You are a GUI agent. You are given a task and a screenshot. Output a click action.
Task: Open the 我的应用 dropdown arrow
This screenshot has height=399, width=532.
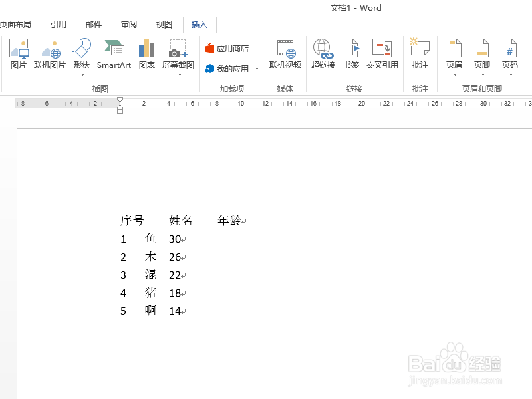pos(257,68)
